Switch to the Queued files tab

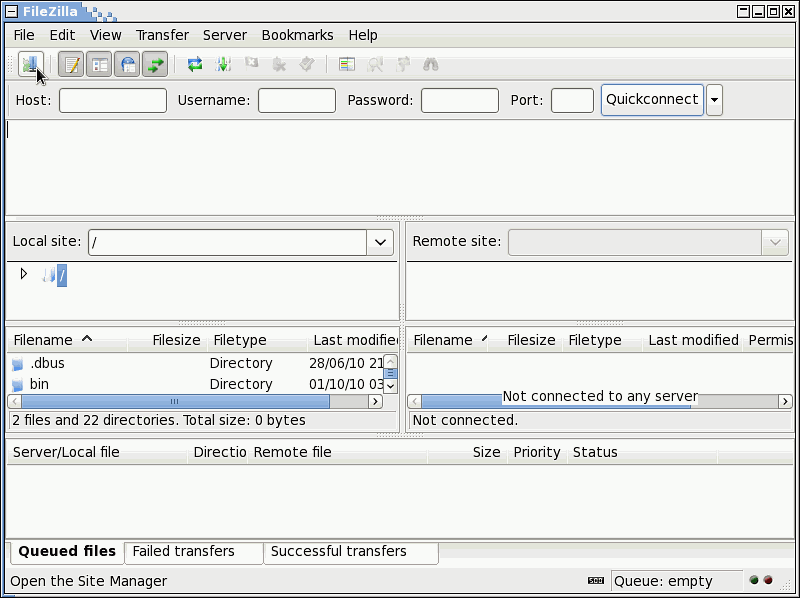click(x=67, y=552)
